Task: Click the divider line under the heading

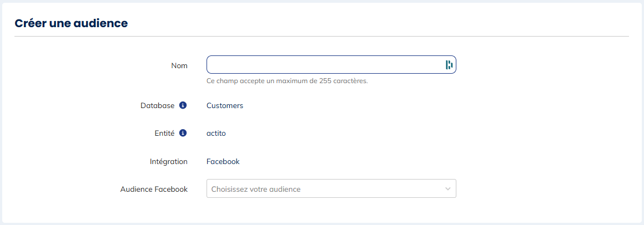Action: pos(322,37)
